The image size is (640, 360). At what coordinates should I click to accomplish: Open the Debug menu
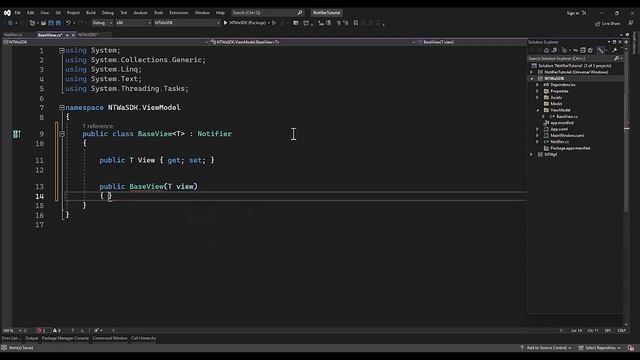[x=108, y=13]
